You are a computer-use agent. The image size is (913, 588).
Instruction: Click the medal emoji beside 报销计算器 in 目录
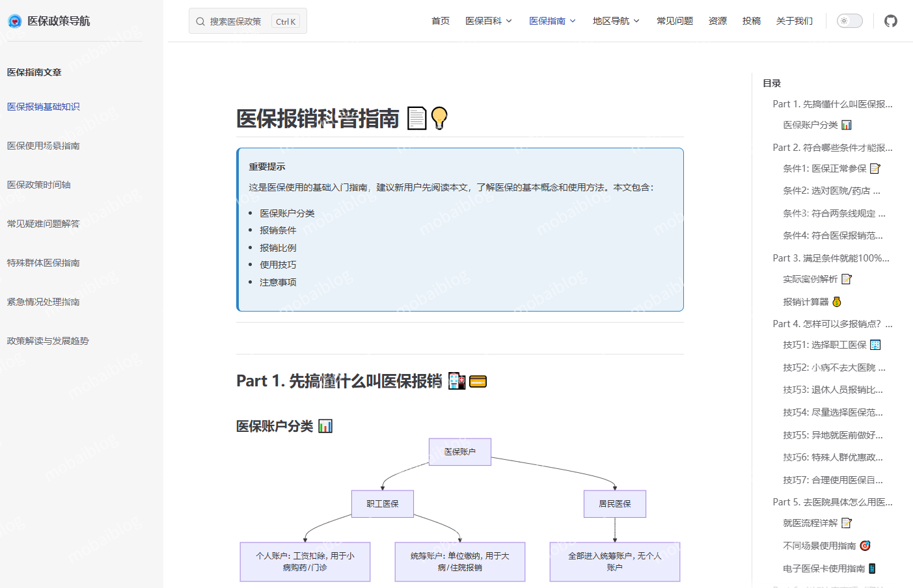[x=836, y=301]
